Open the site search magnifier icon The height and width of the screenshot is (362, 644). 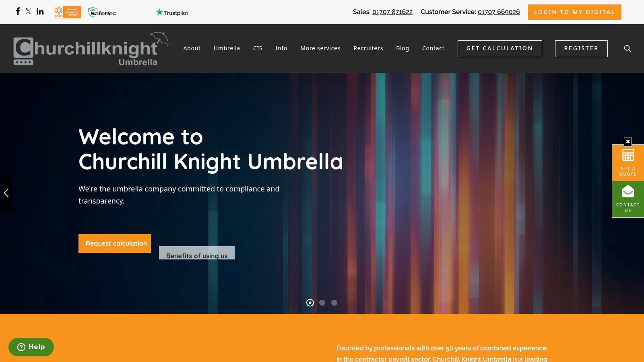(x=627, y=49)
